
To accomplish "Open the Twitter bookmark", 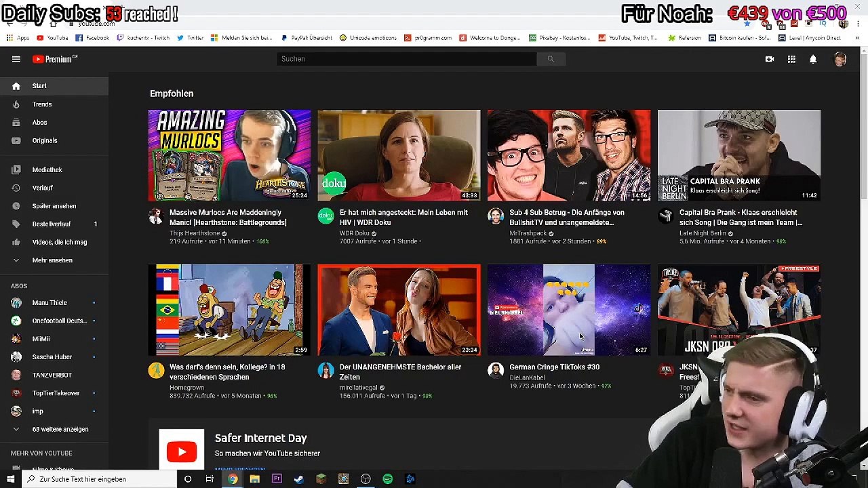I will 190,38.
